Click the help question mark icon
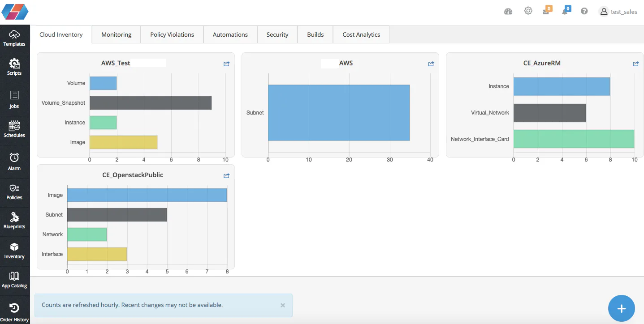 click(x=584, y=12)
